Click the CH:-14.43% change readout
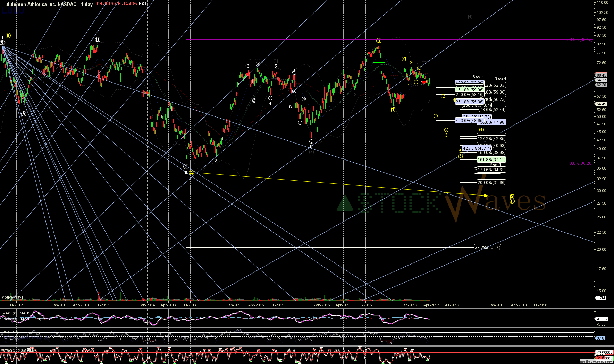This screenshot has width=614, height=364. 126,4
